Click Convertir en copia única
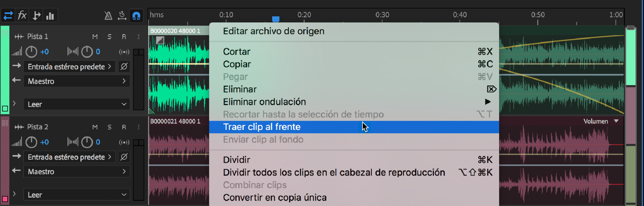644x206 pixels. tap(275, 197)
